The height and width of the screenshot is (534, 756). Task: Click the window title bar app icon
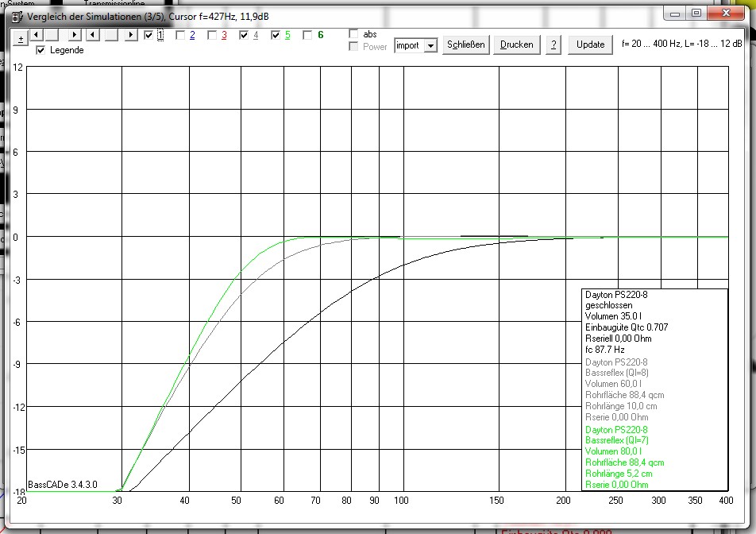click(17, 17)
